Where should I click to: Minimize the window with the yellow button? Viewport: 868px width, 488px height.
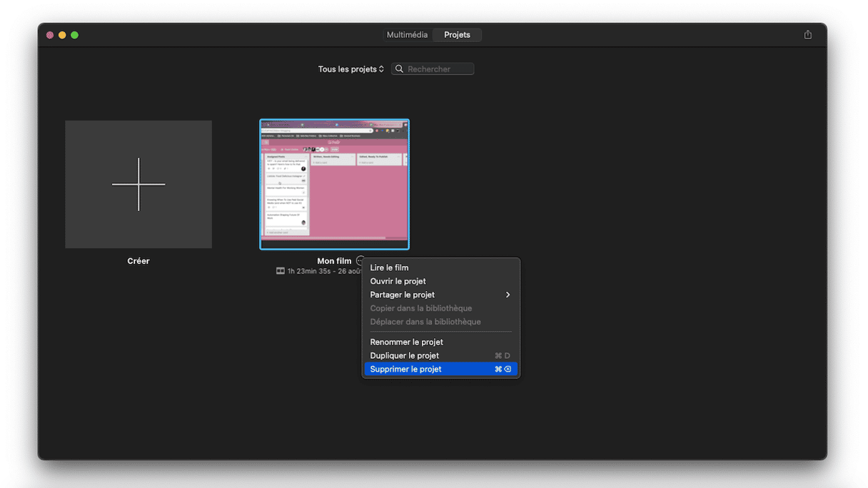(62, 35)
